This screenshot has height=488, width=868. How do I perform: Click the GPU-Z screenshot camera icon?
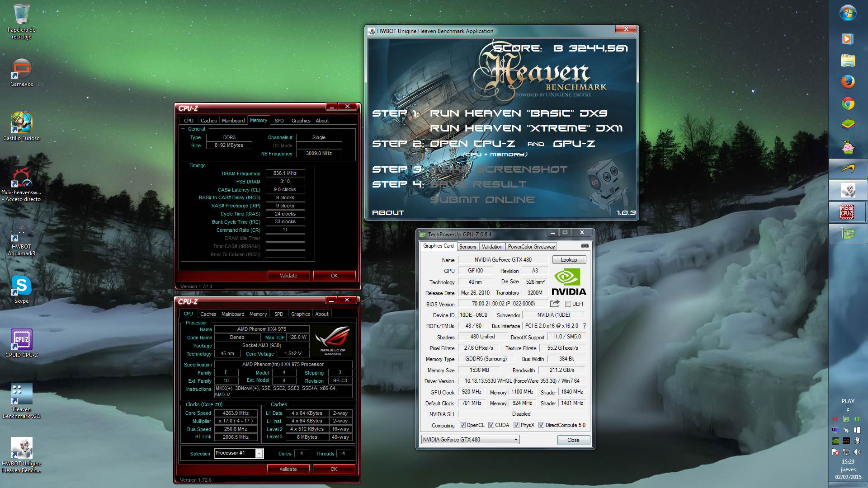(x=585, y=246)
